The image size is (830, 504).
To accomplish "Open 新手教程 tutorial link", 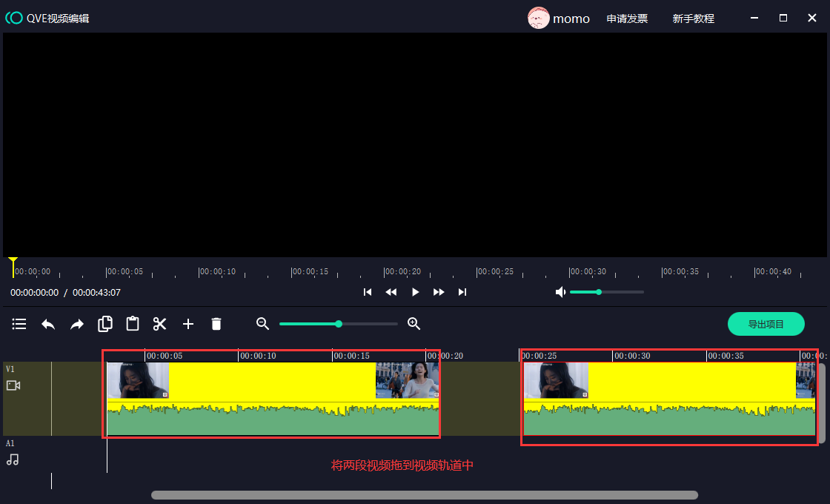I will point(693,19).
